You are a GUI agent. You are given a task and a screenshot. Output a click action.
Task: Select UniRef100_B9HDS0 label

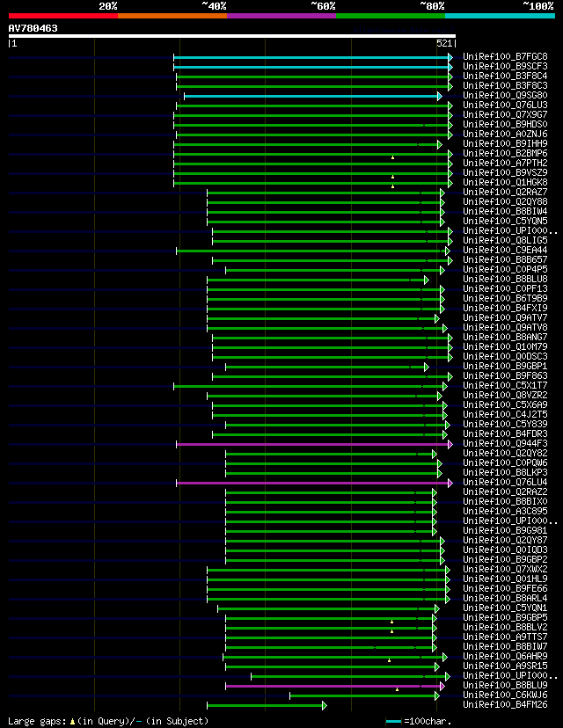506,125
